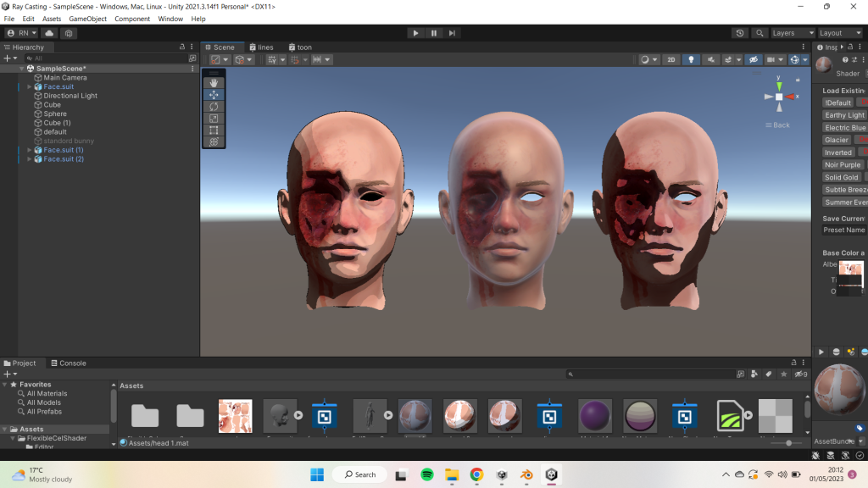
Task: Open scene camera settings dropdown
Action: pos(775,60)
